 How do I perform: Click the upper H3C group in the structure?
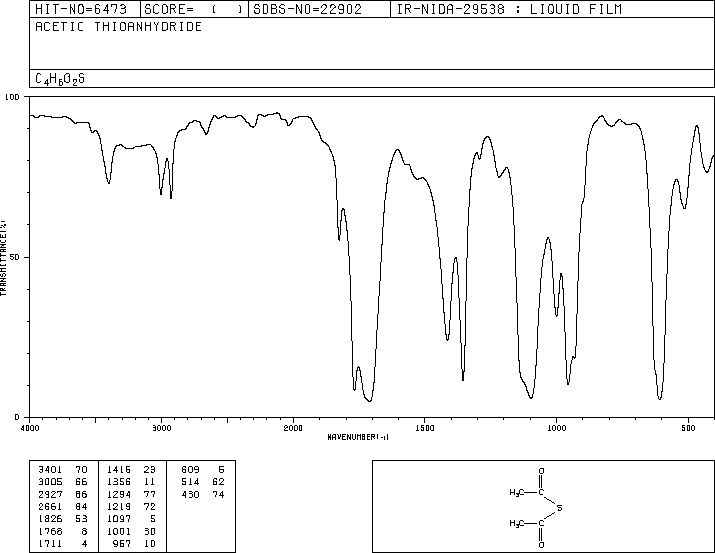pyautogui.click(x=516, y=493)
